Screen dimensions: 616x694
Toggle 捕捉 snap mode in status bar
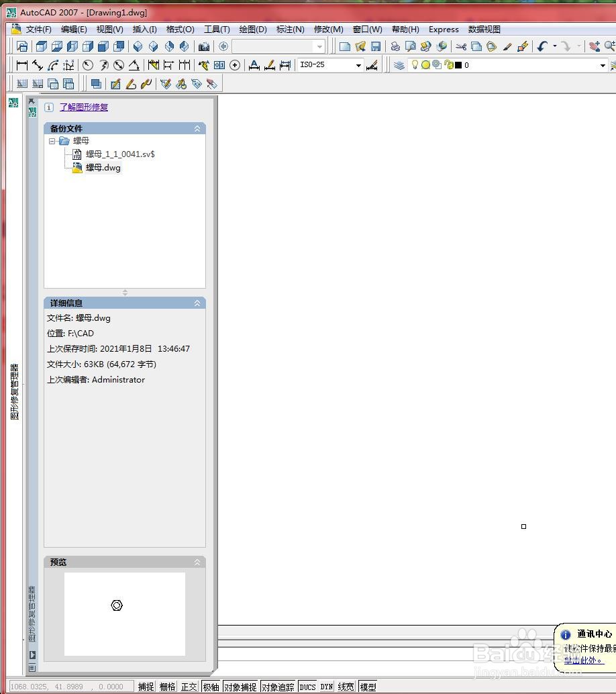click(x=146, y=687)
